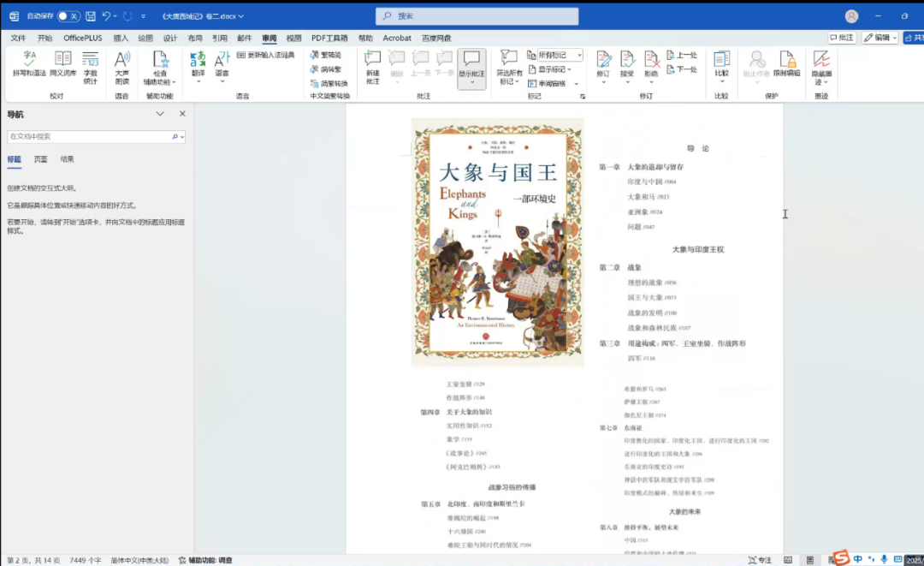Select the 页面 tab in navigation pane

[40, 159]
